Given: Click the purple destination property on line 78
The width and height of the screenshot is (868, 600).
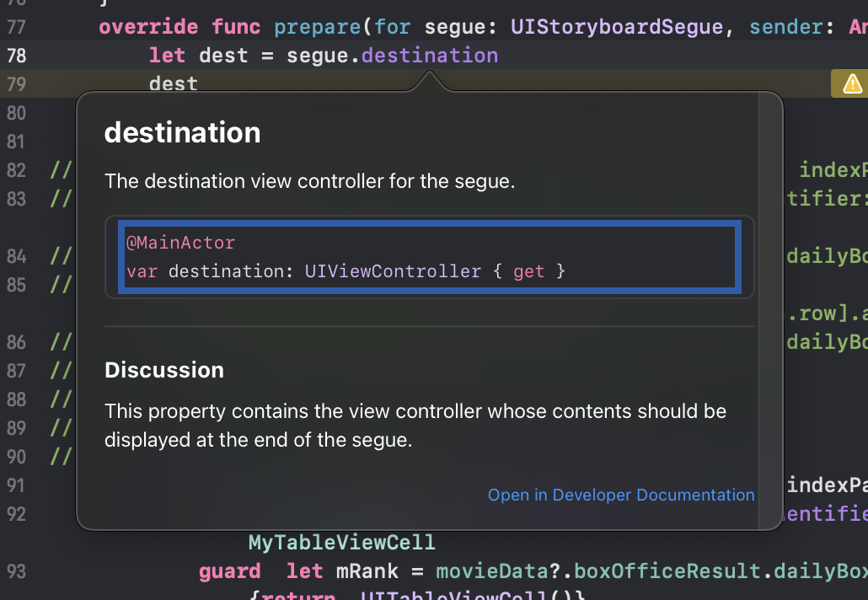Looking at the screenshot, I should (430, 56).
